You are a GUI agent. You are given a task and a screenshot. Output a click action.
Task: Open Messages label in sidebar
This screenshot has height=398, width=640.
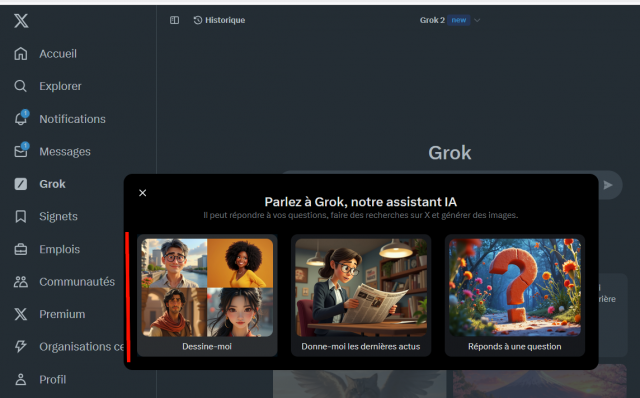point(65,151)
